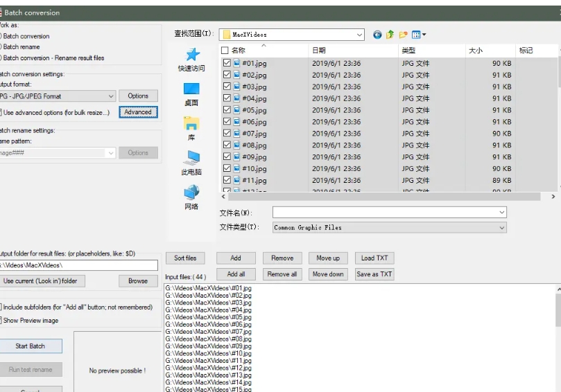Toggle Include subfolders option
The image size is (561, 392).
(x=76, y=307)
